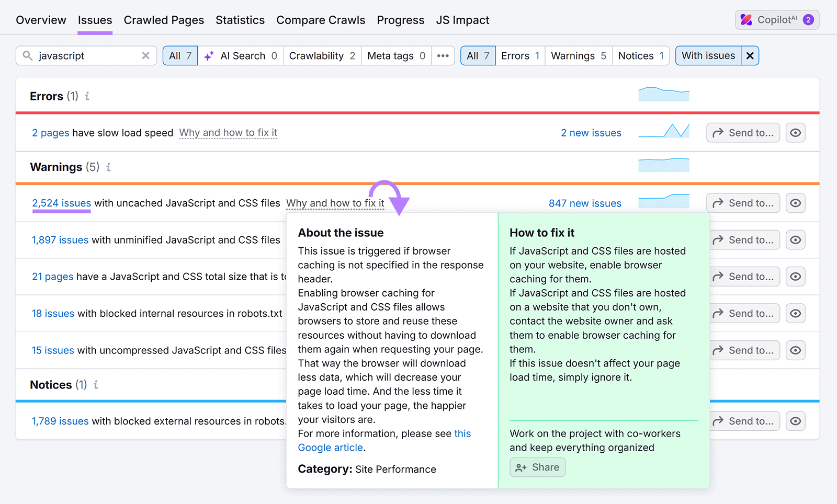The image size is (837, 504).
Task: Open the Copilot AI assistant
Action: click(776, 19)
